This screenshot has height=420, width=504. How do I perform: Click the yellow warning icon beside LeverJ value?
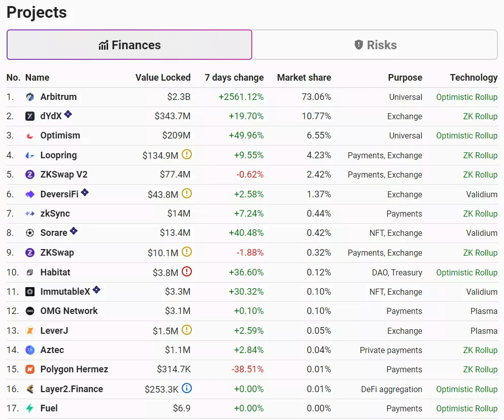(x=187, y=330)
